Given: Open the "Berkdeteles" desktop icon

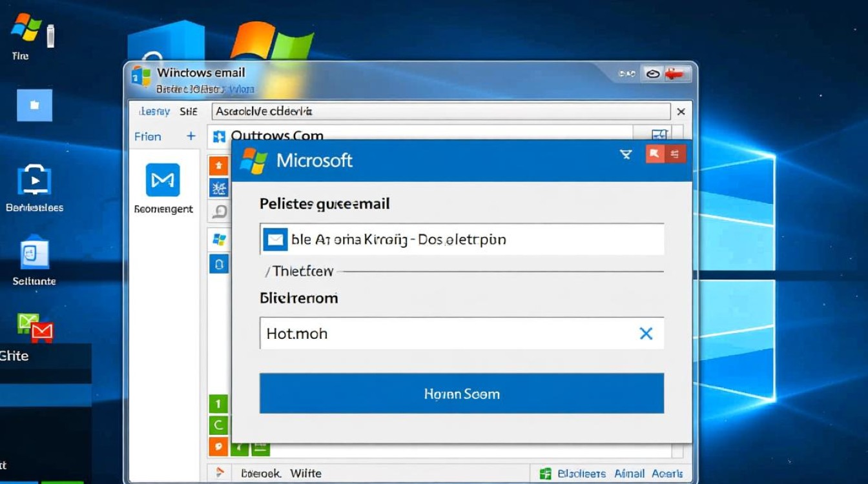Looking at the screenshot, I should (35, 180).
